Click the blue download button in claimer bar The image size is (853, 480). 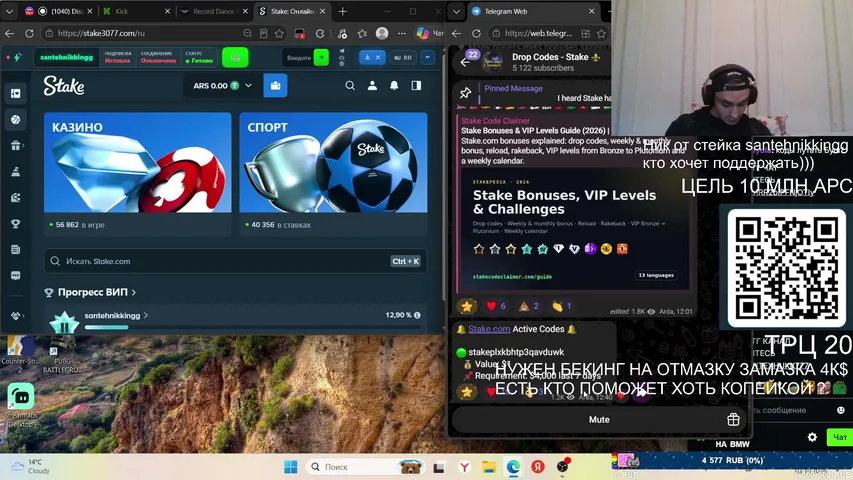tap(372, 57)
